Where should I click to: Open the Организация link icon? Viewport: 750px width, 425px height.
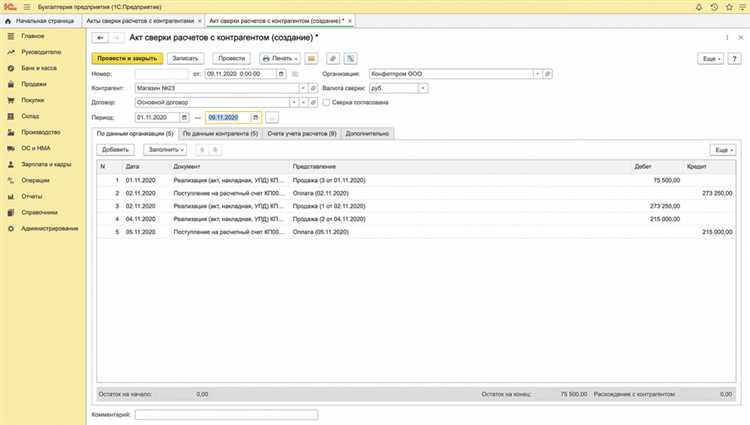coord(548,74)
